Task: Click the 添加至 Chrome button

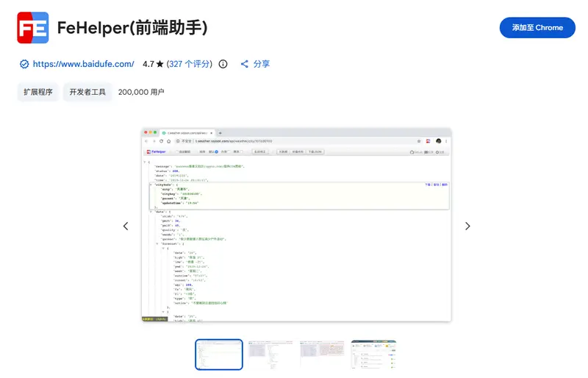Action: click(537, 28)
